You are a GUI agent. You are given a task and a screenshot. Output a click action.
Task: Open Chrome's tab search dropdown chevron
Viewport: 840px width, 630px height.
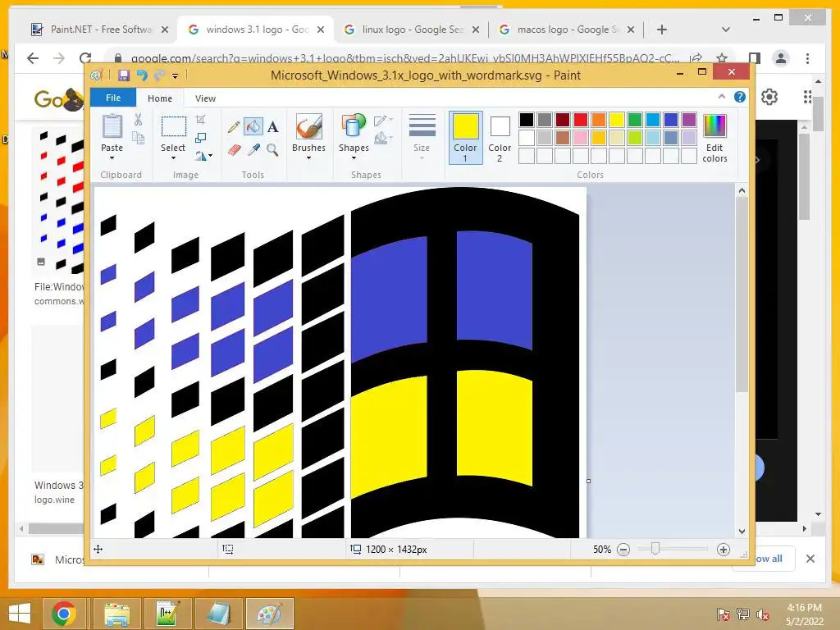click(x=726, y=30)
